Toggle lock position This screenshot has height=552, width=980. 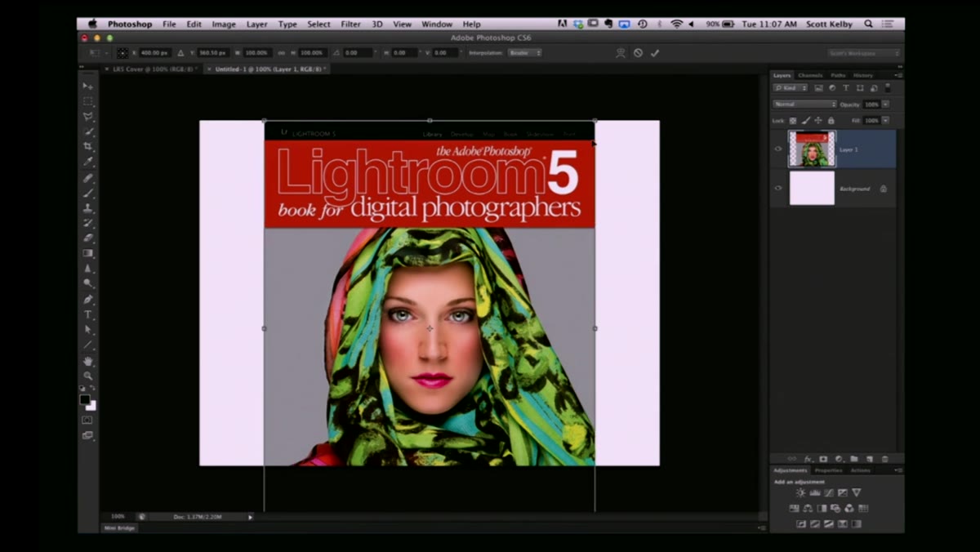[818, 120]
